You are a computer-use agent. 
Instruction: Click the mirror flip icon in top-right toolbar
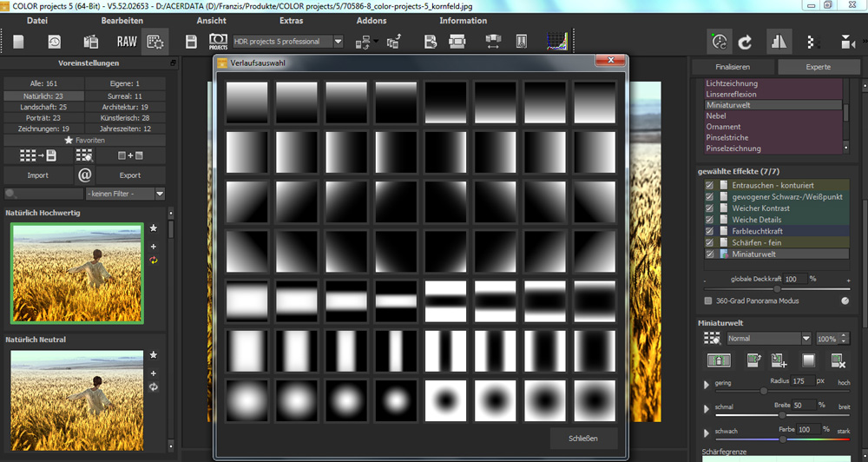coord(778,41)
